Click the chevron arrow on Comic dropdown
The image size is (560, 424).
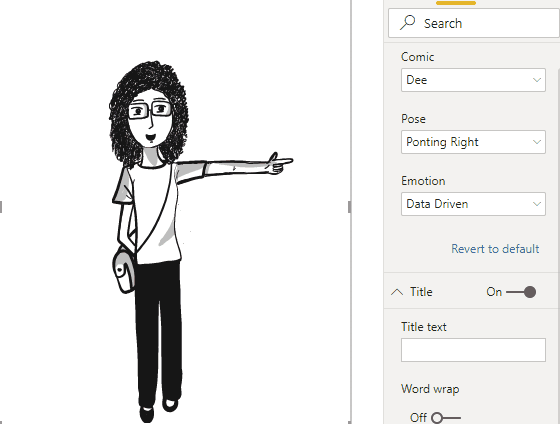(x=536, y=80)
